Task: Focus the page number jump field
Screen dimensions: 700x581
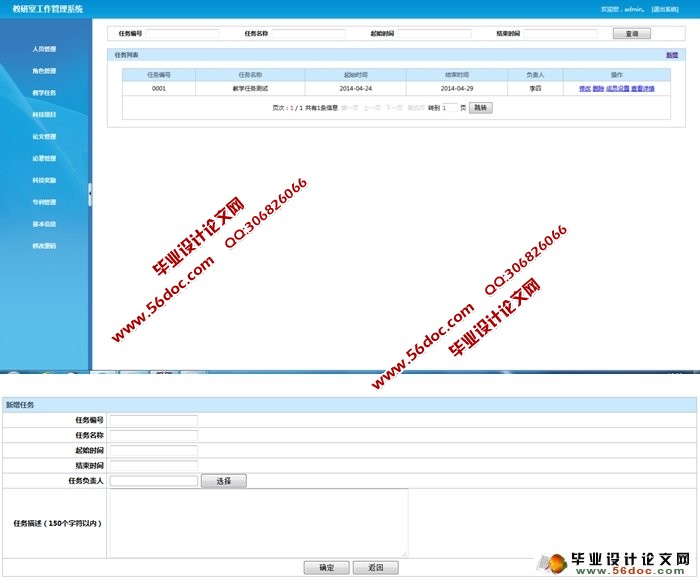Action: (x=450, y=108)
